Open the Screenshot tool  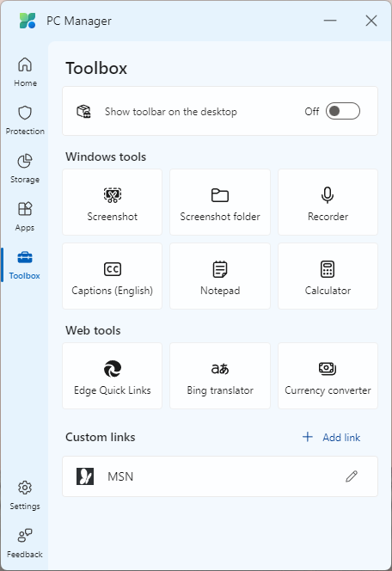click(x=112, y=202)
